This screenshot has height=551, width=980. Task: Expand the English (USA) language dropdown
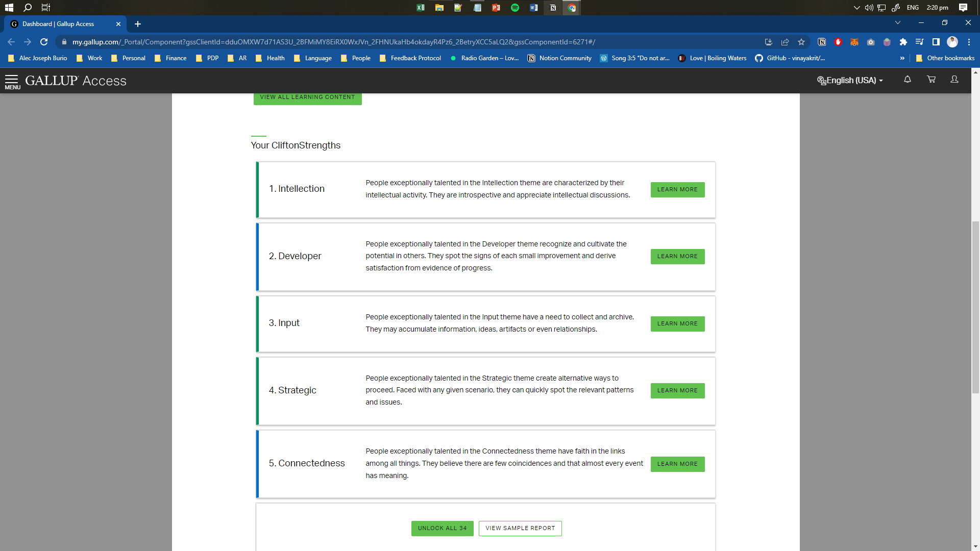850,80
